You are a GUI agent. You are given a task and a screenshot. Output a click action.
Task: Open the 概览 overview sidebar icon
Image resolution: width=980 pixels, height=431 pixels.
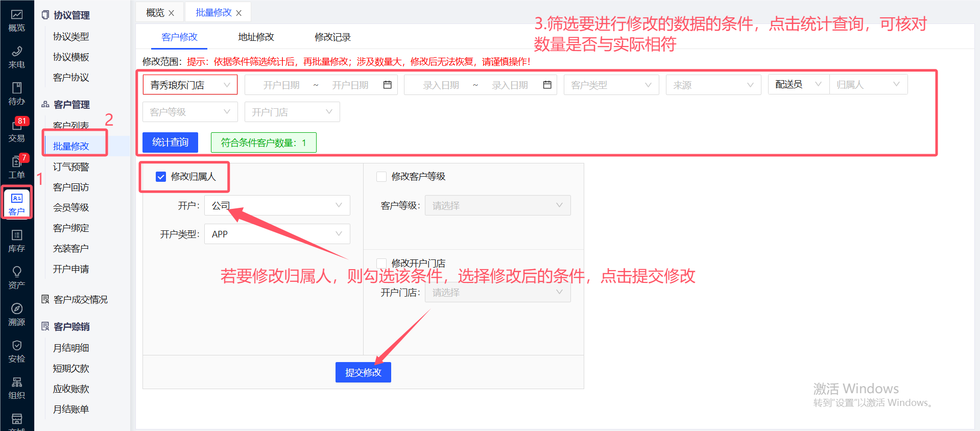17,20
